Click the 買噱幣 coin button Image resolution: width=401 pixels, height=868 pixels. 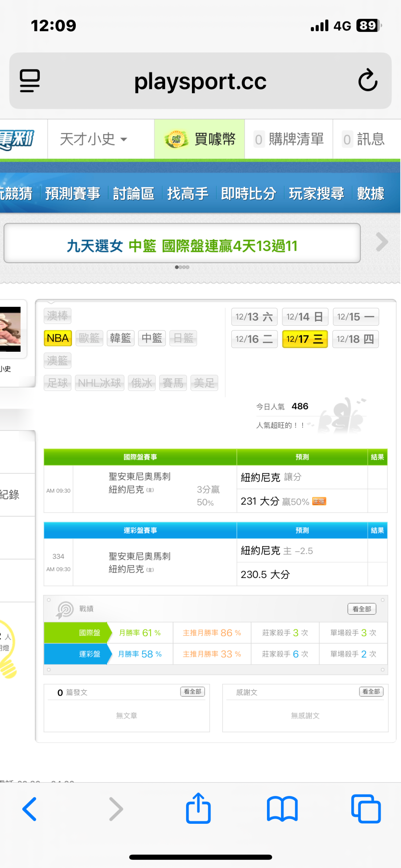[x=199, y=139]
